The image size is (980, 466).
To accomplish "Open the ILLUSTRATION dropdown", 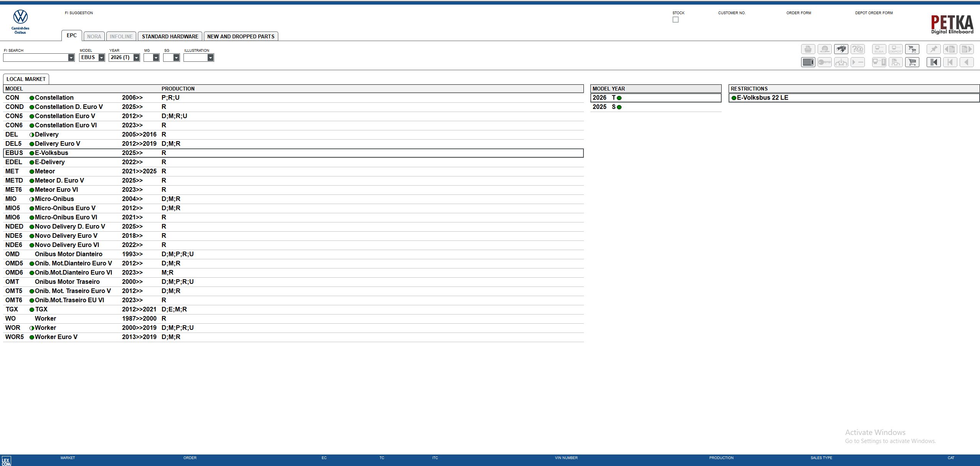I will point(210,58).
